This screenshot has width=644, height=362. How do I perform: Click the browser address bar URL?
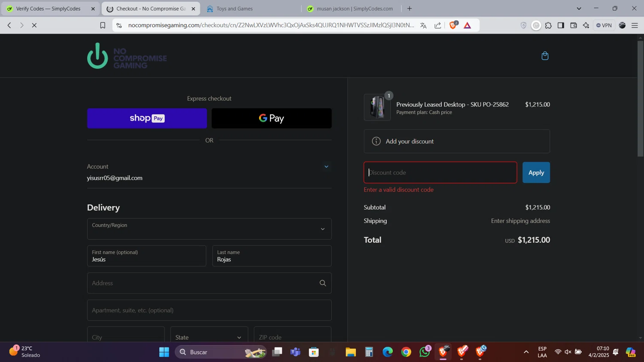click(x=271, y=25)
